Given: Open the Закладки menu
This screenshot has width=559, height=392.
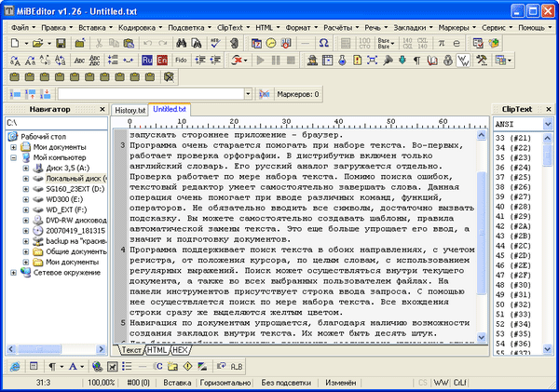Looking at the screenshot, I should tap(413, 27).
